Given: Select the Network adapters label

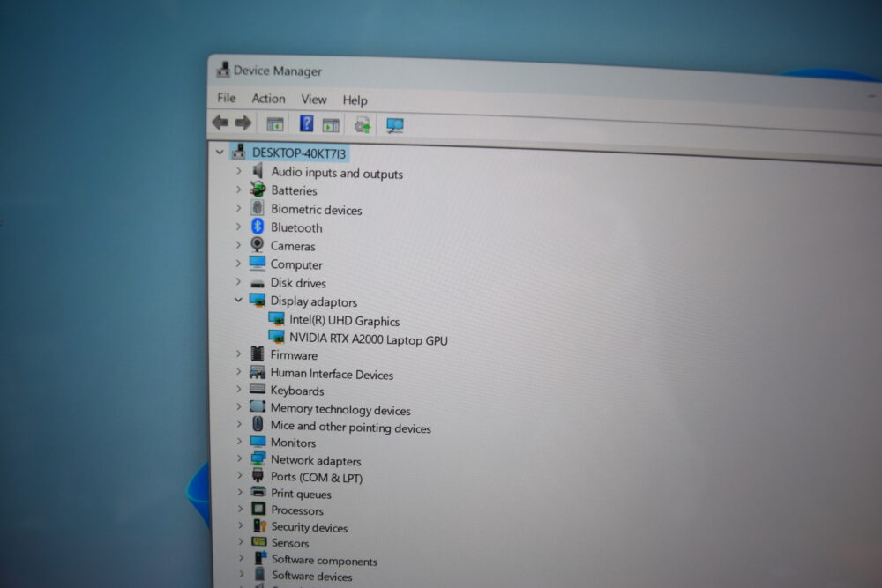Looking at the screenshot, I should coord(316,460).
